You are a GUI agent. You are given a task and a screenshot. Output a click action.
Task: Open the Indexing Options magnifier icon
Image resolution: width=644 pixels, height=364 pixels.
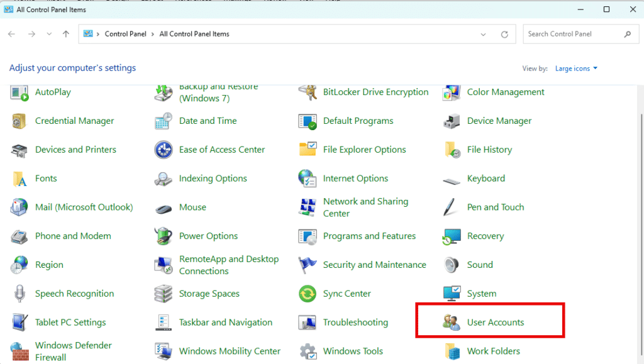[x=163, y=179]
